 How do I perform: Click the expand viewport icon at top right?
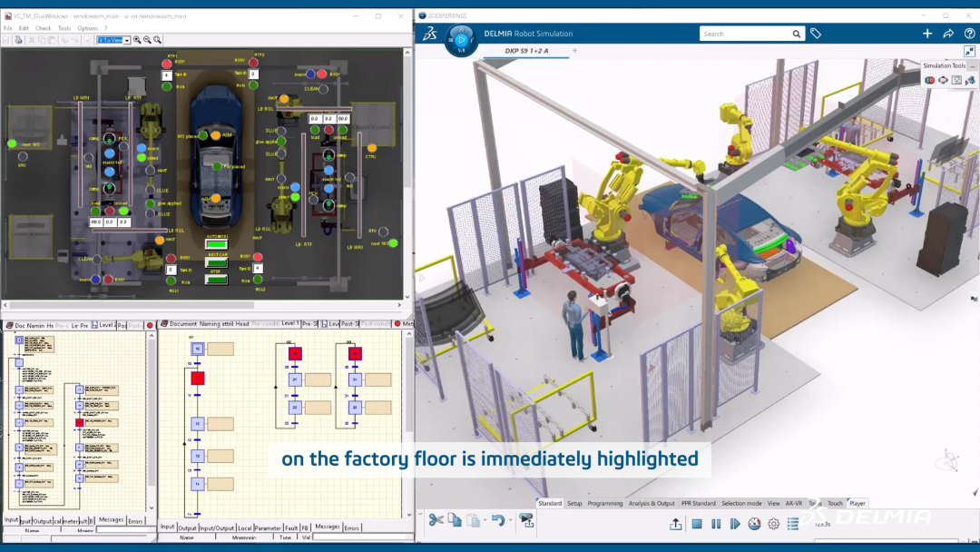click(x=969, y=51)
